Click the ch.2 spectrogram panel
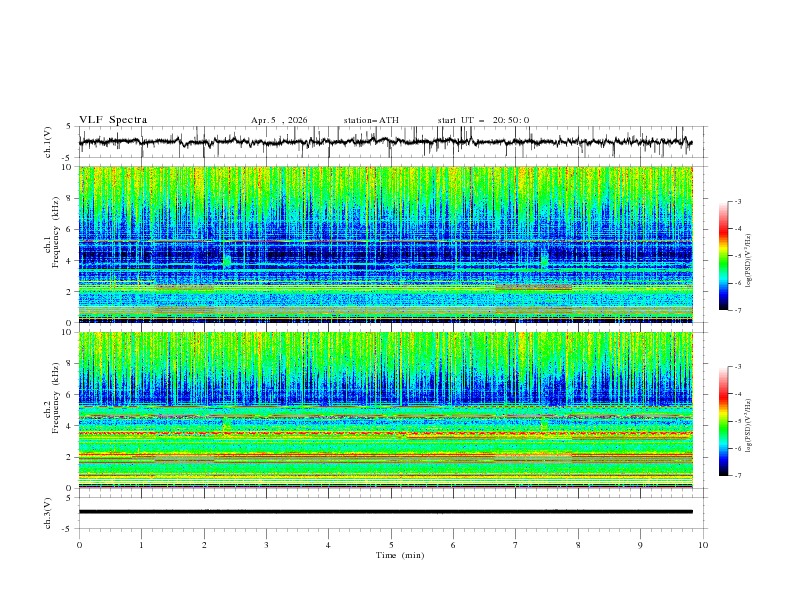 pyautogui.click(x=385, y=410)
